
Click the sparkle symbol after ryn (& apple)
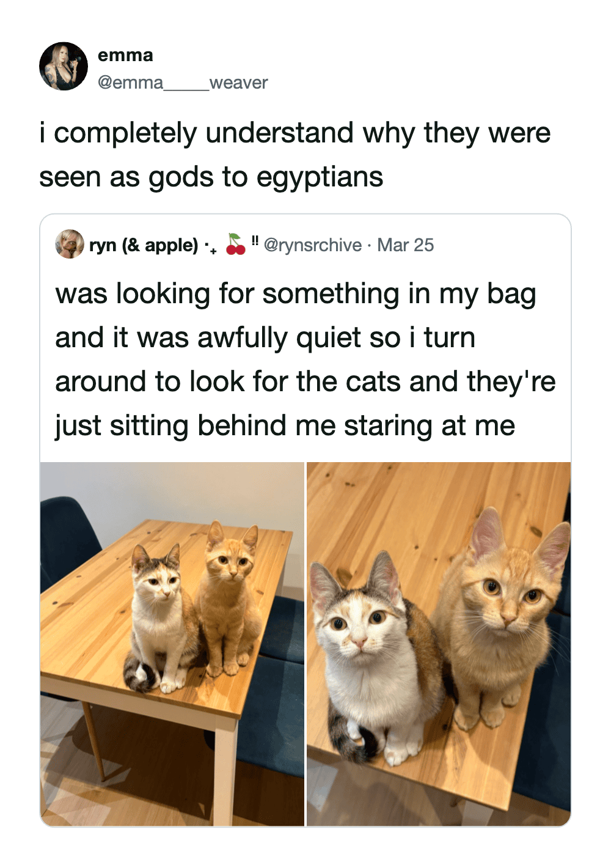[210, 247]
